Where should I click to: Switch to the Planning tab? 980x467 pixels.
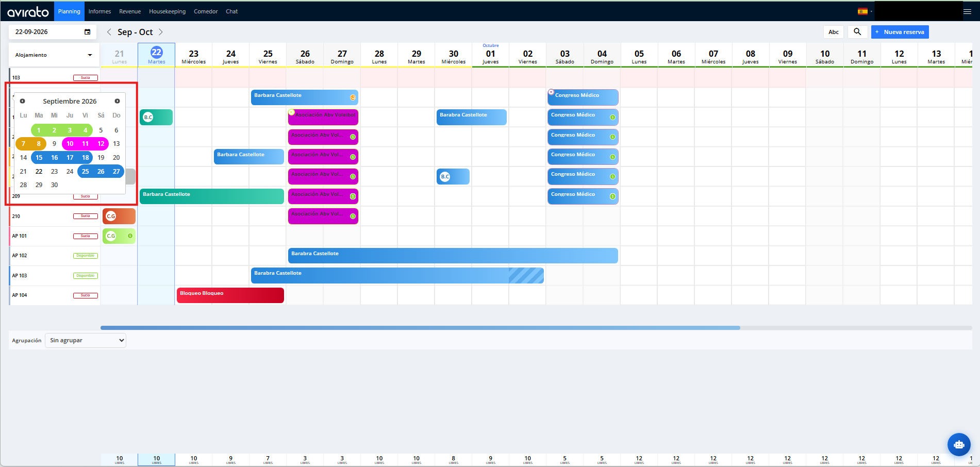pos(69,11)
